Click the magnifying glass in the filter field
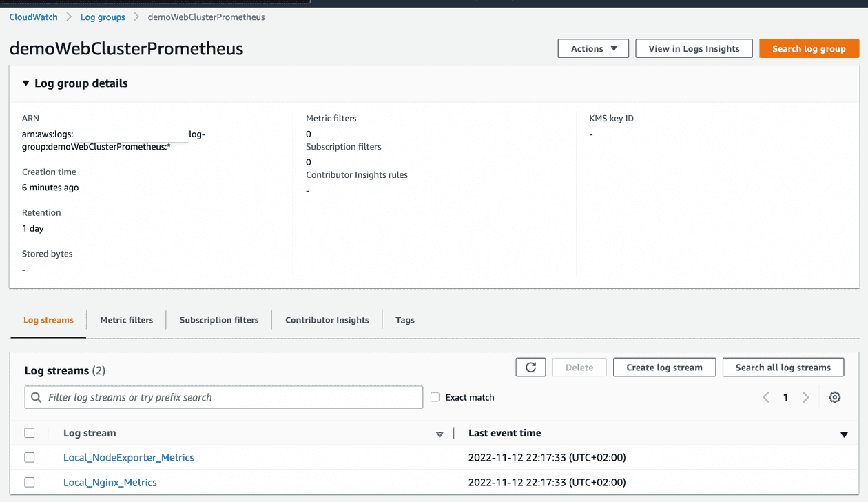The image size is (868, 502). (x=35, y=397)
